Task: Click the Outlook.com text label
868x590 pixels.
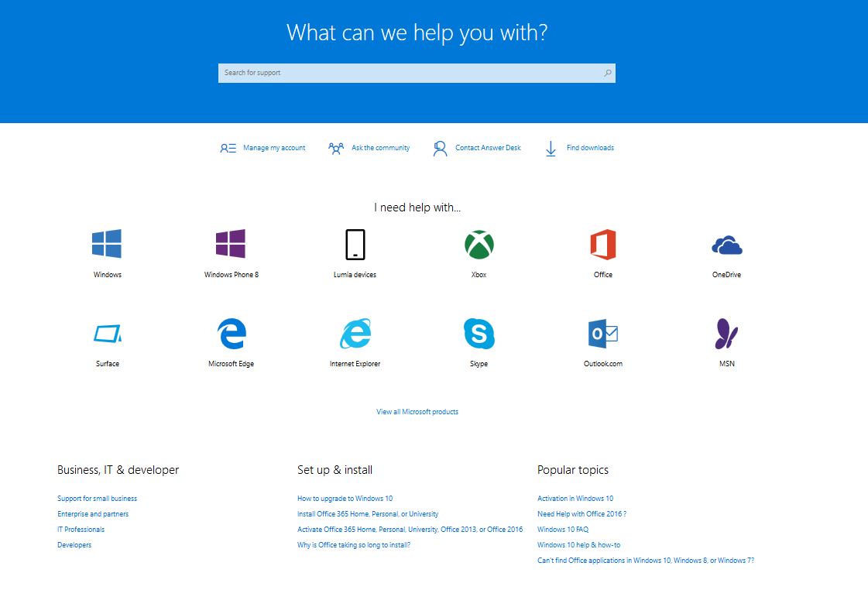Action: pyautogui.click(x=603, y=364)
